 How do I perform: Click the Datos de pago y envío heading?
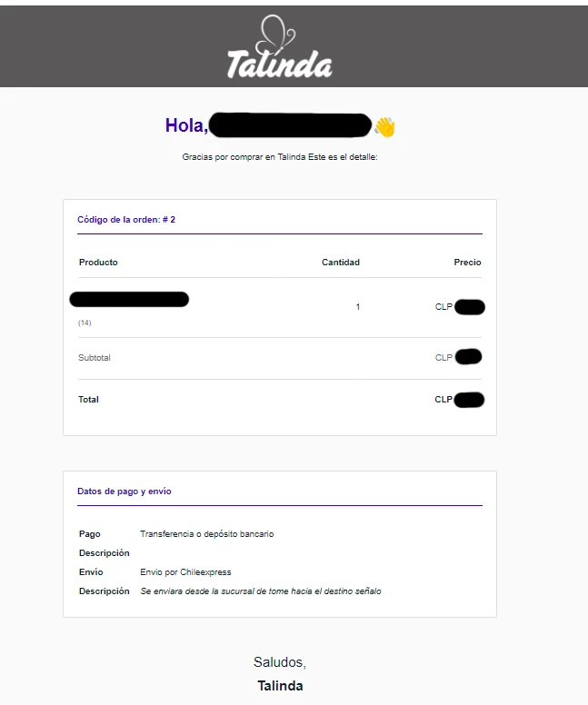125,491
